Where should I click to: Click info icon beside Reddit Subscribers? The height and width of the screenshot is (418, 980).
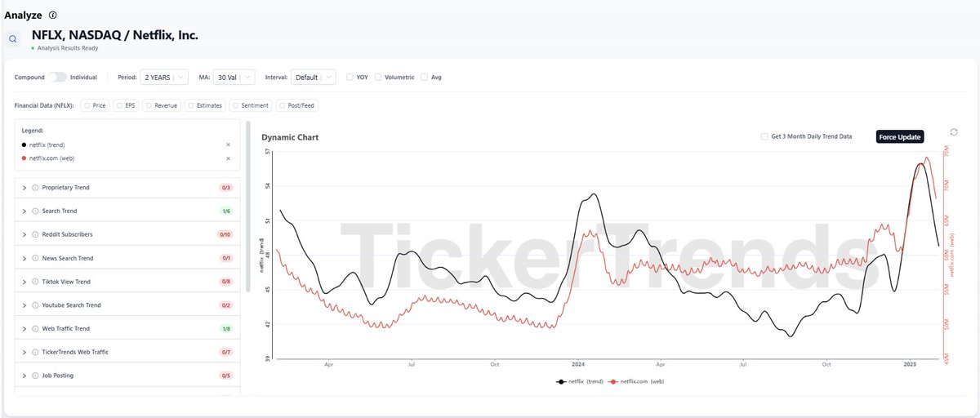(36, 235)
